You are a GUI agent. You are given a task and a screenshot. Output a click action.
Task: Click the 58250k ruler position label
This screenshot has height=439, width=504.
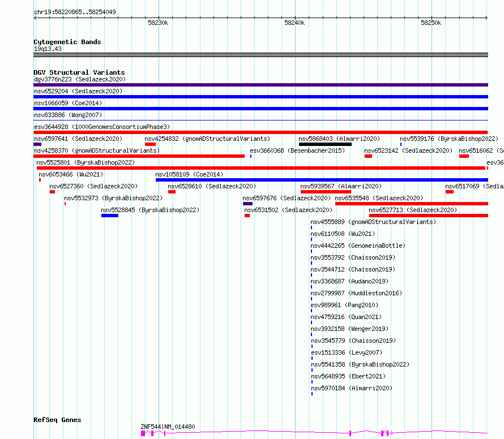tap(431, 23)
